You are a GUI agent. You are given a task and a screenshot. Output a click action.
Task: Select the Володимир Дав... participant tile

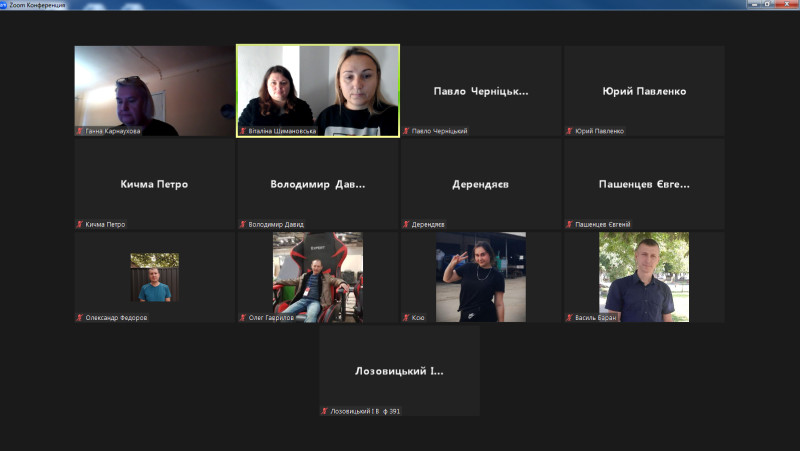click(318, 184)
